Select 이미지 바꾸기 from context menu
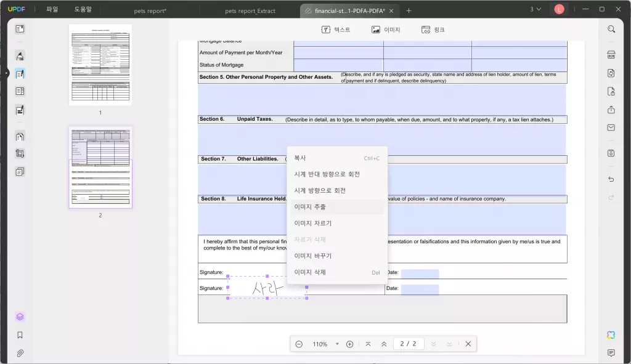 pos(337,256)
